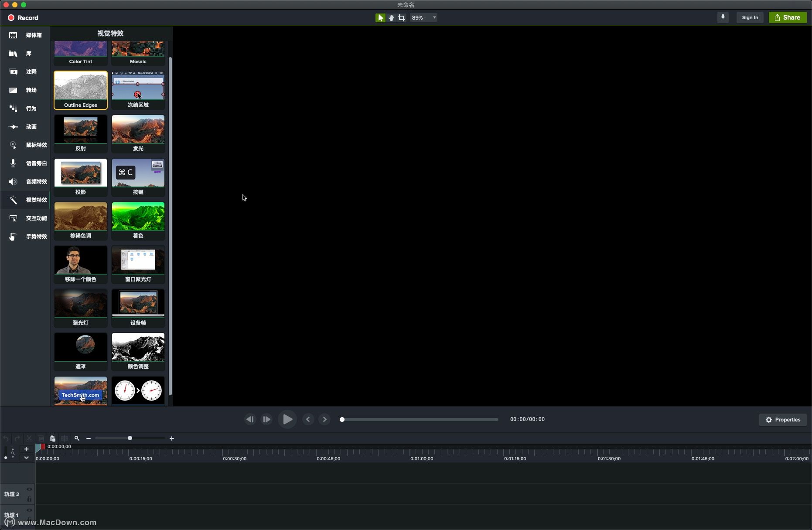Select the Crop tool in top toolbar
The height and width of the screenshot is (530, 812).
(401, 18)
